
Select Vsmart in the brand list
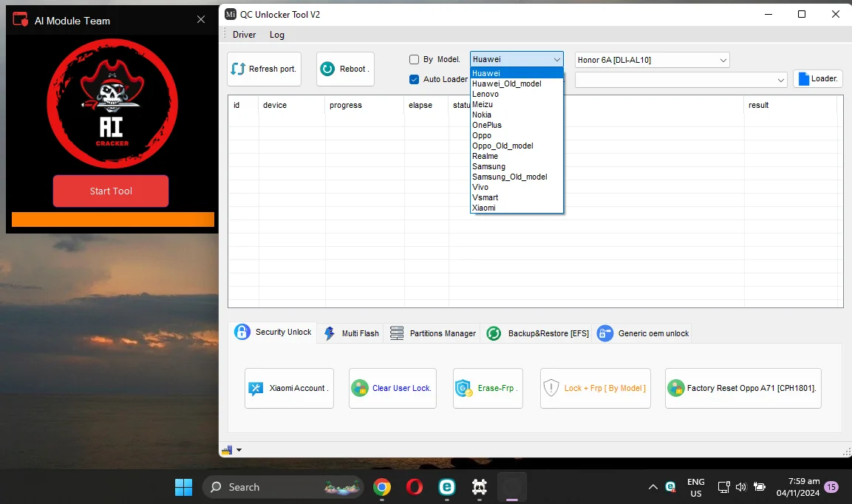[x=517, y=197]
